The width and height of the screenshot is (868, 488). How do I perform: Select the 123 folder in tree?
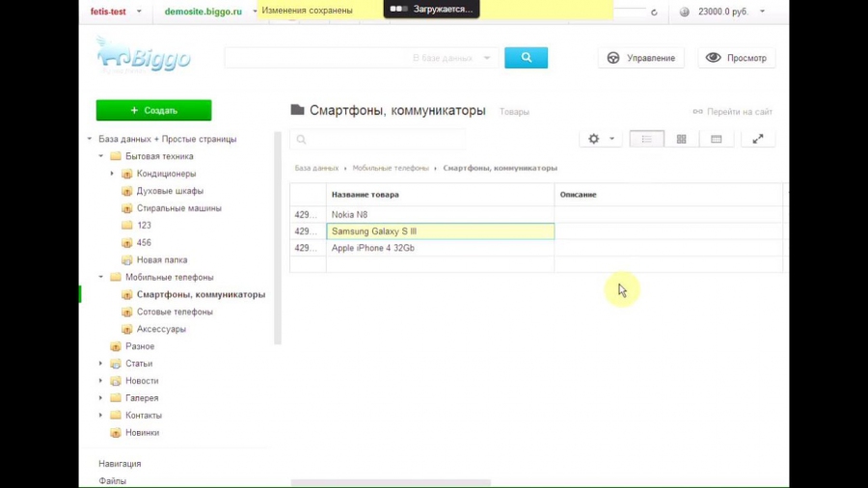tap(144, 225)
